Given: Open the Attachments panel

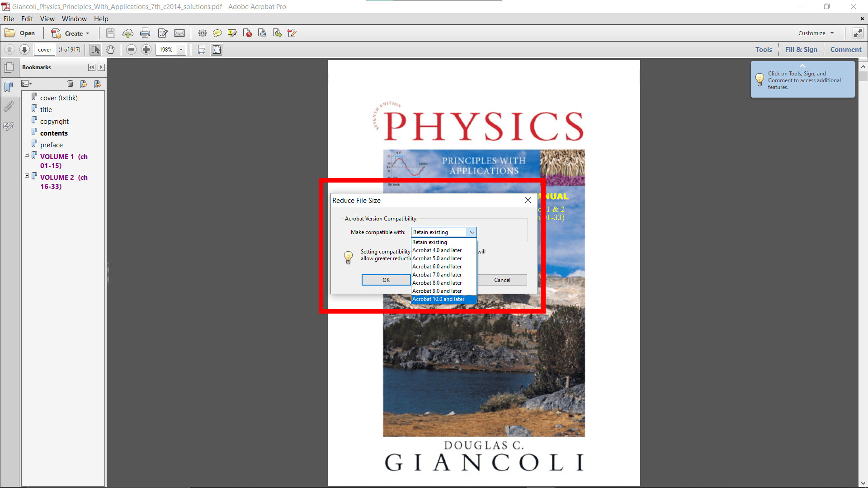Looking at the screenshot, I should 9,106.
